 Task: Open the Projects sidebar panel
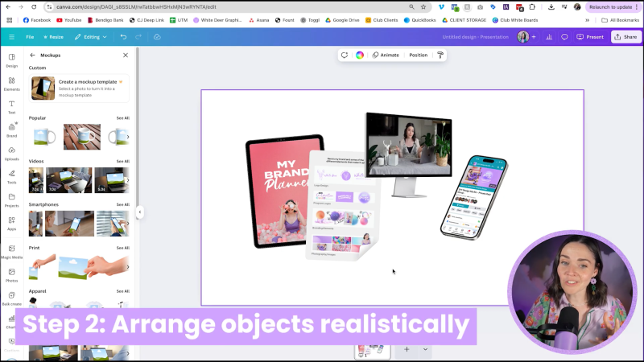point(11,200)
